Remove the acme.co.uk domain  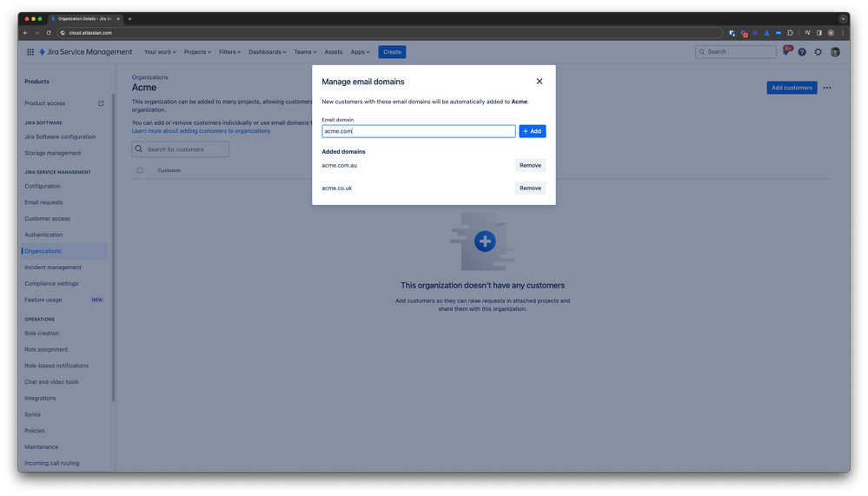pyautogui.click(x=530, y=188)
